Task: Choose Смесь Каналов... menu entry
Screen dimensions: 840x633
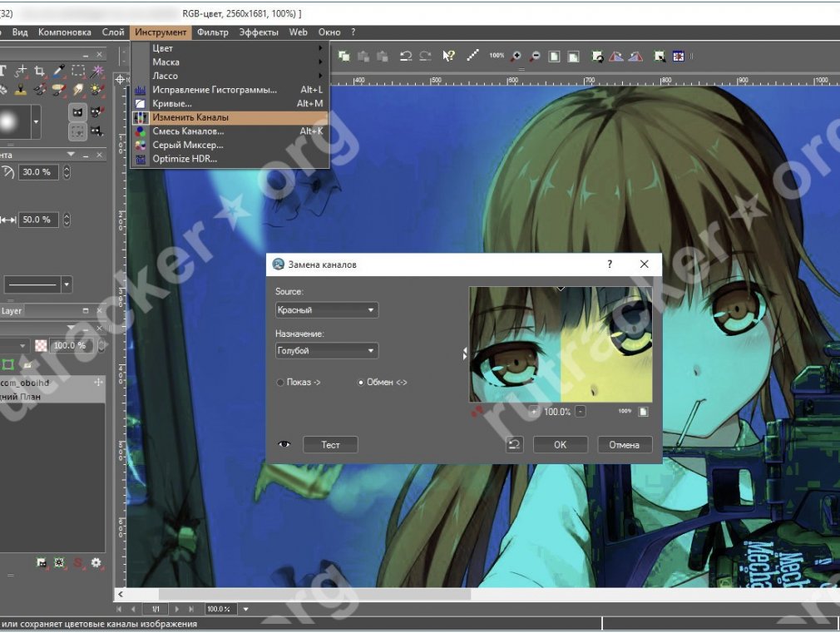Action: (230, 131)
